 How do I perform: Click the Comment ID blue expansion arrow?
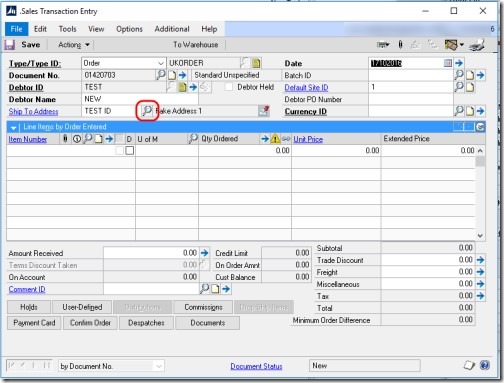tap(226, 289)
